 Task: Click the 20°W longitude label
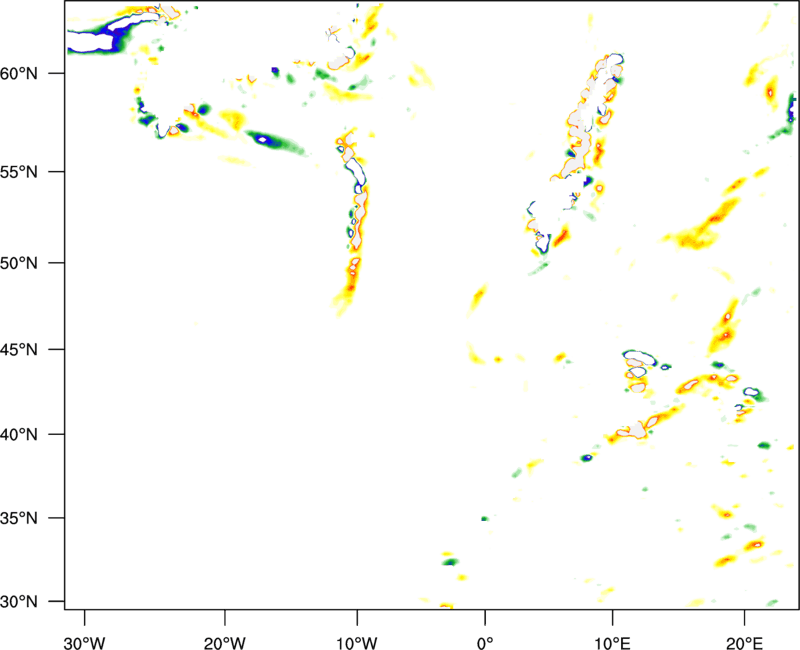(x=224, y=643)
